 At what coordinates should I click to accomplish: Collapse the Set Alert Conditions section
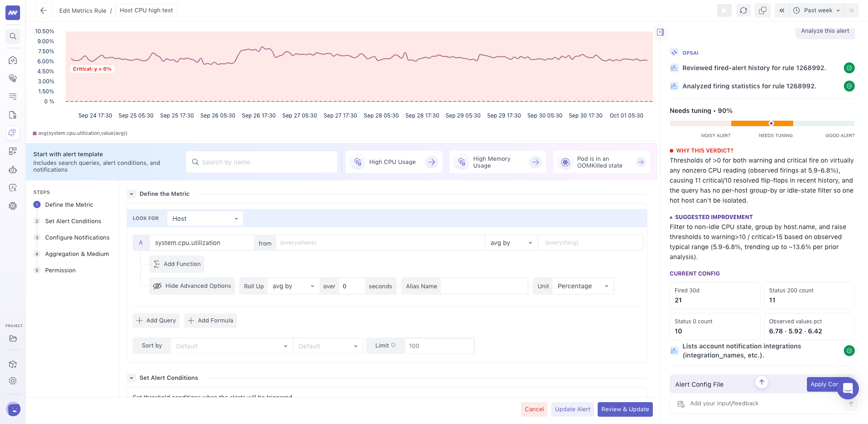[x=131, y=378]
